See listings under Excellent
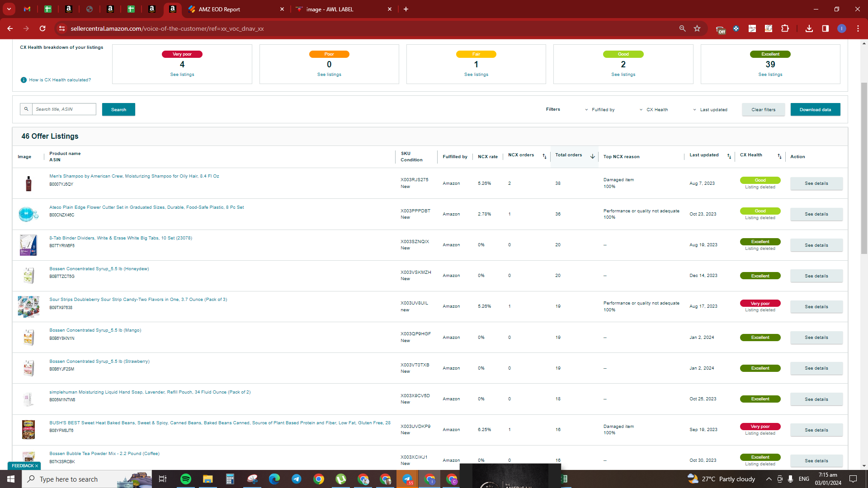Viewport: 868px width, 488px height. coord(770,75)
